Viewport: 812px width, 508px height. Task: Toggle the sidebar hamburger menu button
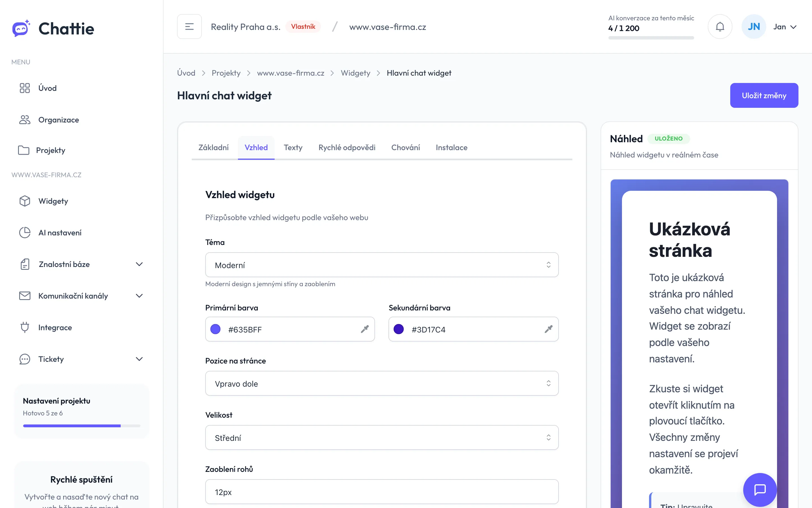(189, 27)
